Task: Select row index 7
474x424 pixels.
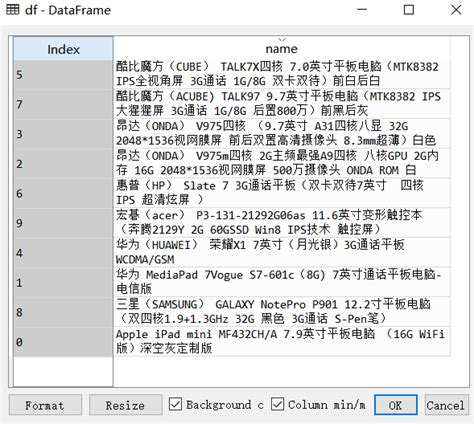Action: [63, 104]
